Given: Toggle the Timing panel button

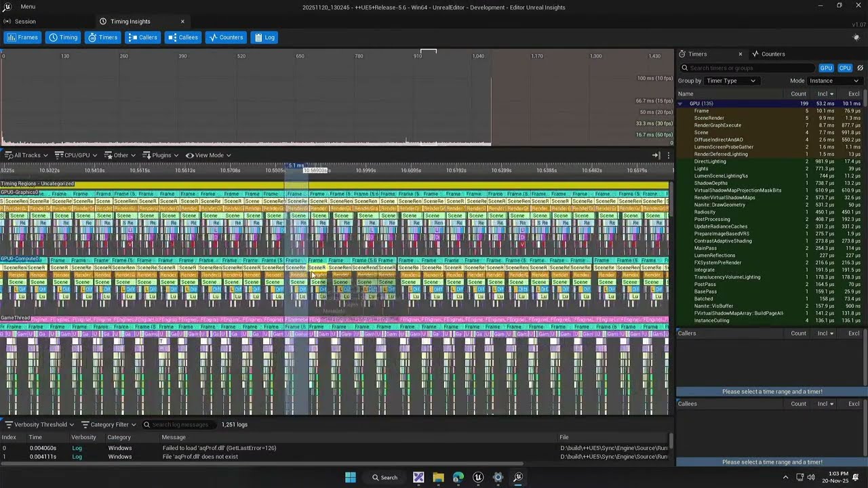Looking at the screenshot, I should coord(62,37).
